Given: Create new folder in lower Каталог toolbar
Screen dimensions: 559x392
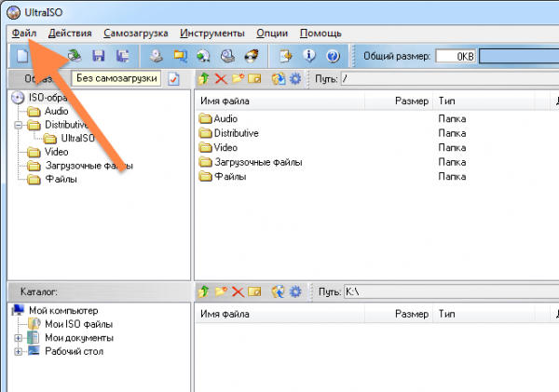Looking at the screenshot, I should [221, 291].
